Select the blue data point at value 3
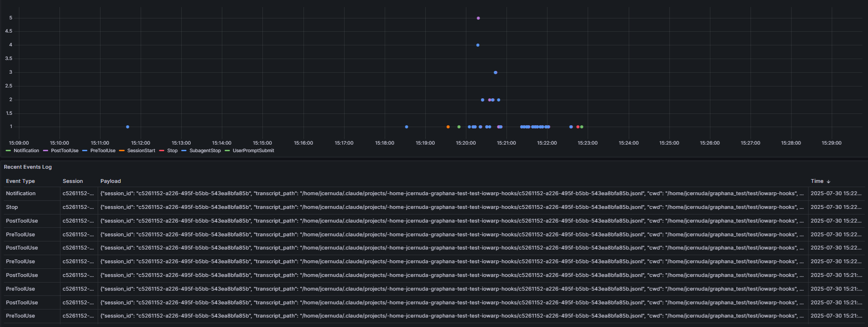Viewport: 868px width, 327px height. point(495,73)
